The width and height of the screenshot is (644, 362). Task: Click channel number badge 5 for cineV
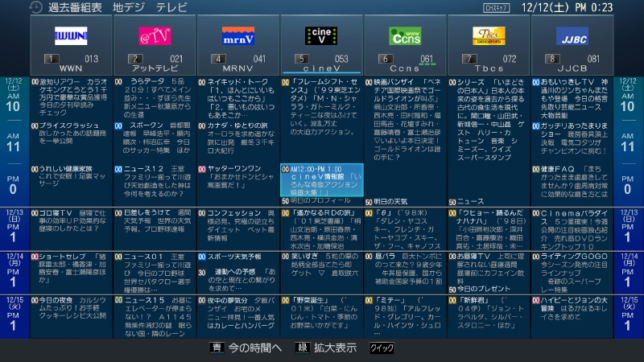[x=302, y=59]
